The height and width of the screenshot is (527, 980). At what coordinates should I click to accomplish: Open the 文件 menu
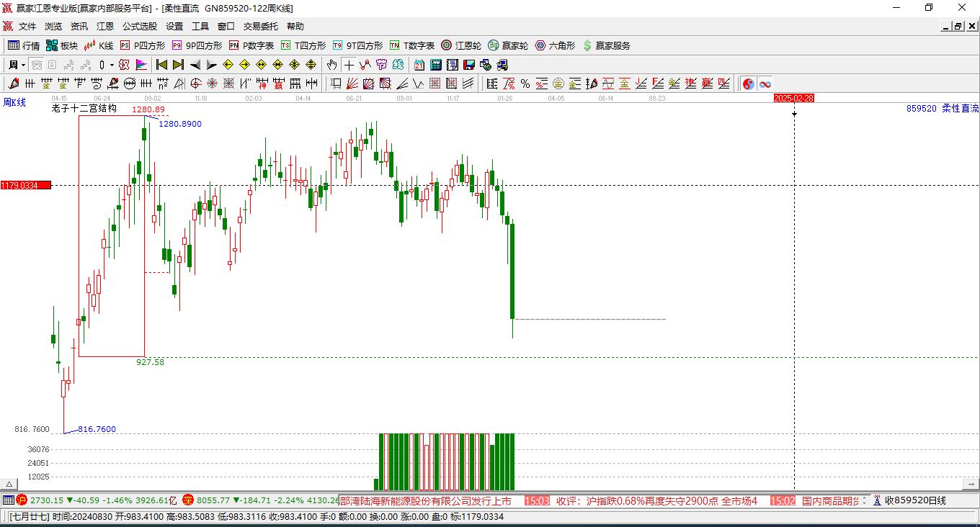click(x=27, y=27)
